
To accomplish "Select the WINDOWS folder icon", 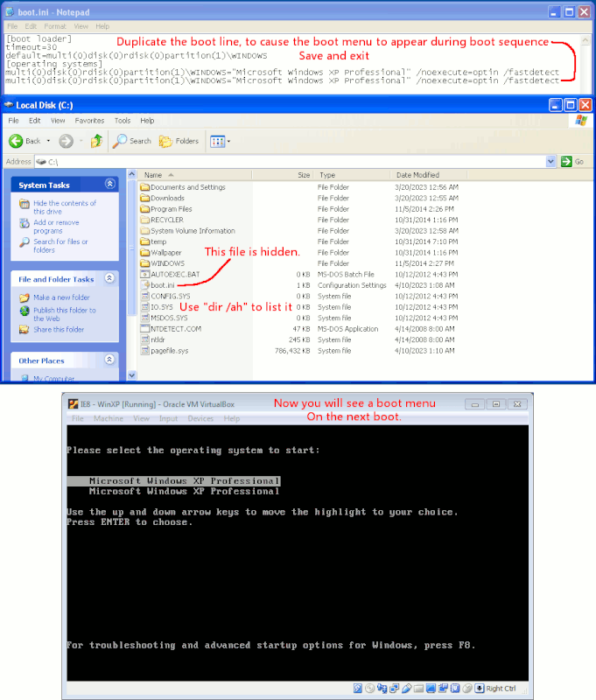I will pos(144,263).
